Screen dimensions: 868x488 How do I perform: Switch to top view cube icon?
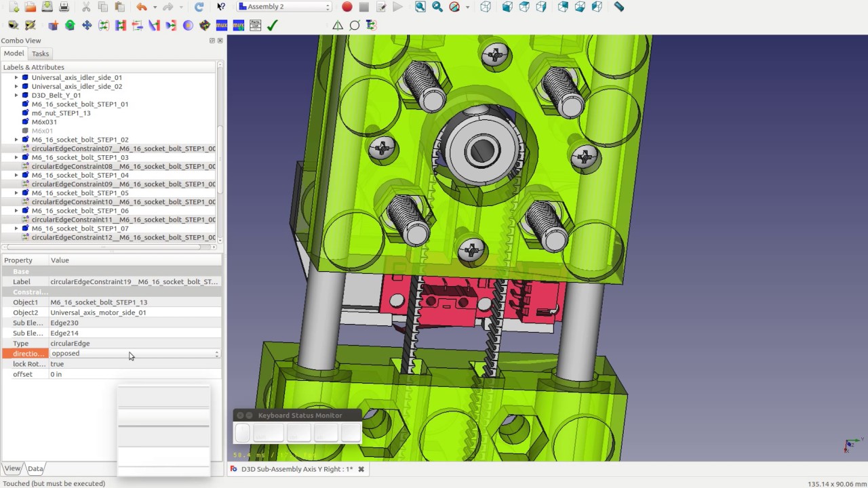[x=524, y=7]
